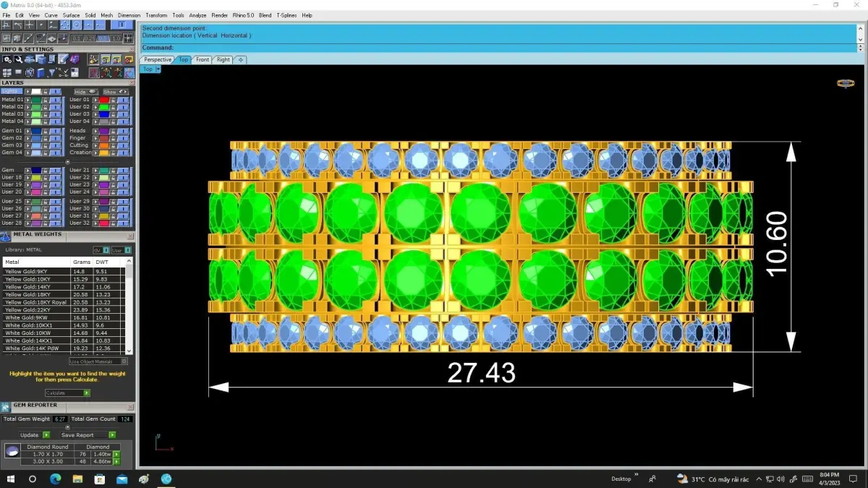Open the T-Splines menu
The width and height of the screenshot is (868, 488).
tap(286, 15)
